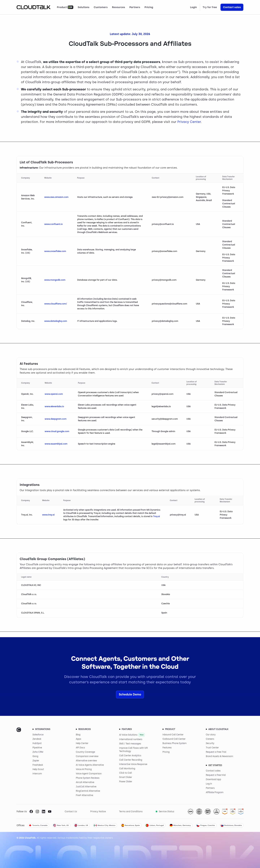Visit the www.cloud.google.com link
The height and width of the screenshot is (868, 260).
pyautogui.click(x=57, y=431)
